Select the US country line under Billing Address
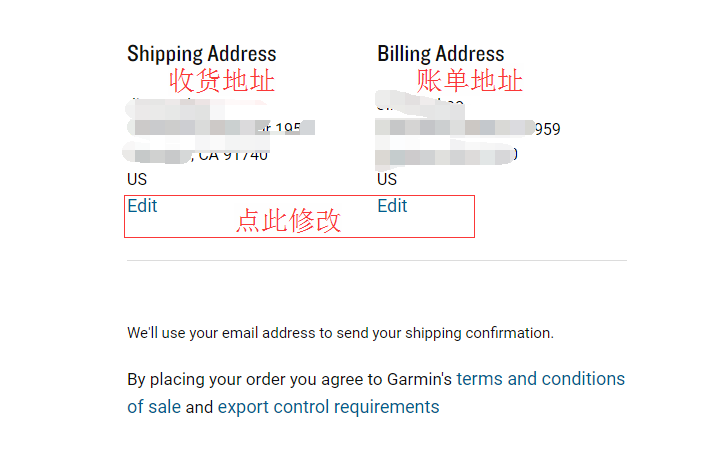Image resolution: width=725 pixels, height=453 pixels. [x=387, y=180]
